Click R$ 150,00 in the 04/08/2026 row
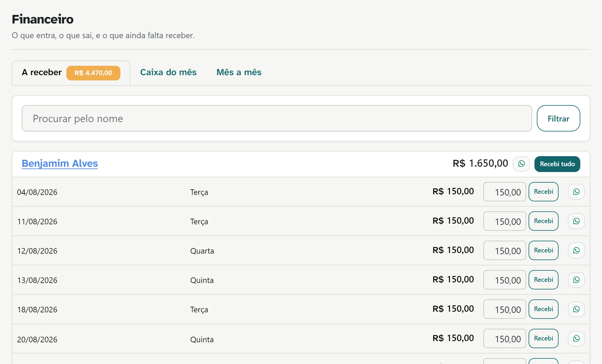Screen dimensions: 602x364 [453, 191]
